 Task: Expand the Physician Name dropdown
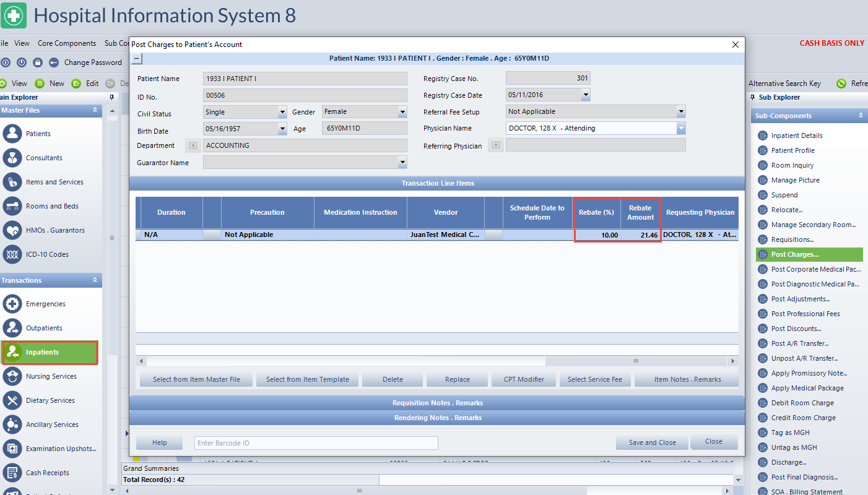pos(681,128)
